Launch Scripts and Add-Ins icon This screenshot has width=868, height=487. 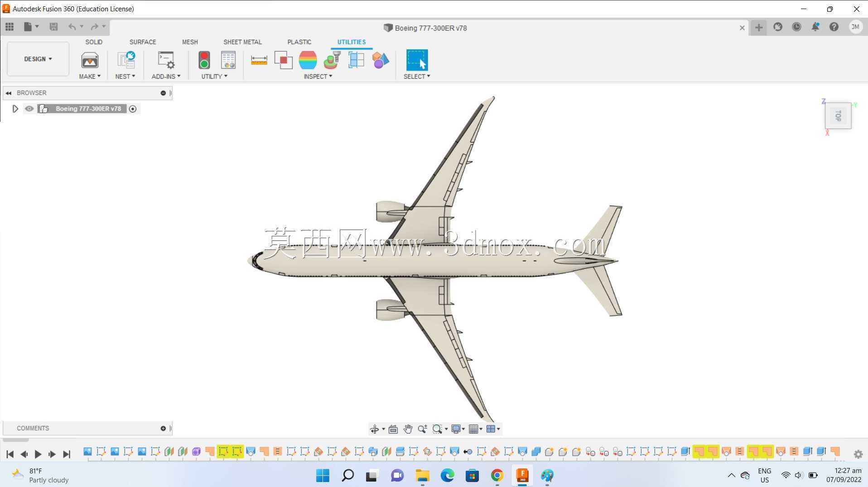(166, 60)
